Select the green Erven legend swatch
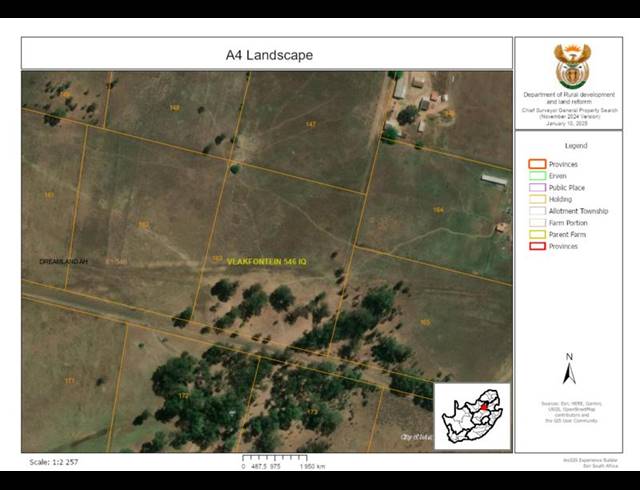This screenshot has height=490, width=640. (x=537, y=176)
